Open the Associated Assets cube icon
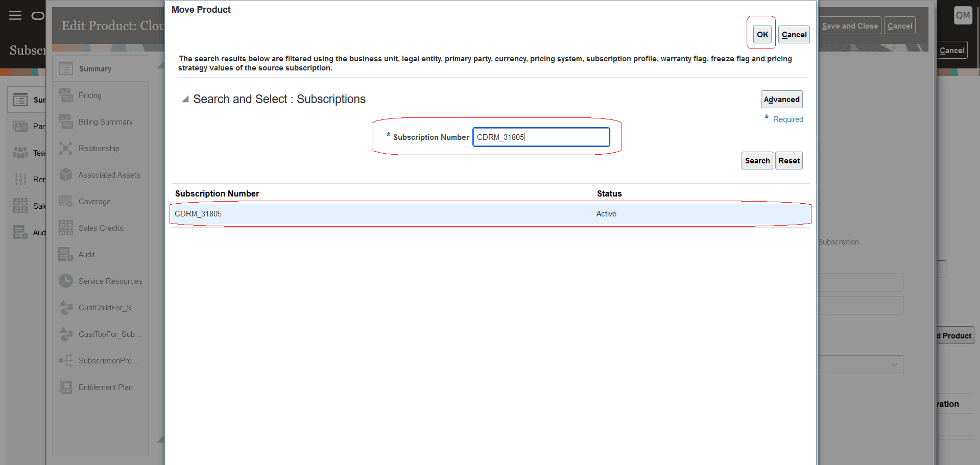Screen dimensions: 980x465 pyautogui.click(x=66, y=175)
